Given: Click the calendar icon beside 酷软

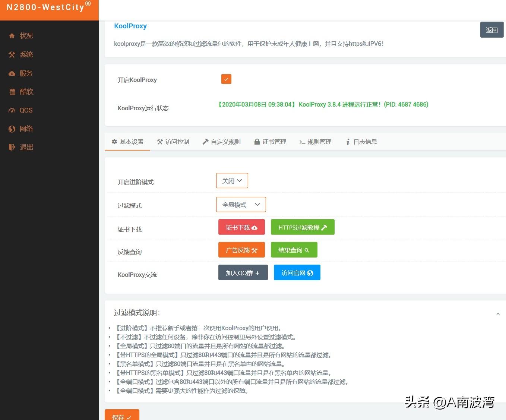Looking at the screenshot, I should point(12,92).
